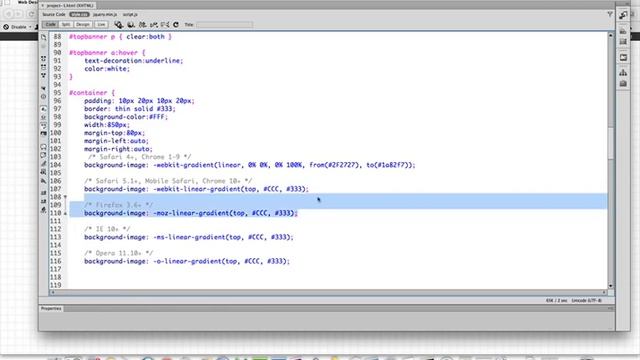
Task: Click Format Source Code icon
Action: click(x=44, y=210)
